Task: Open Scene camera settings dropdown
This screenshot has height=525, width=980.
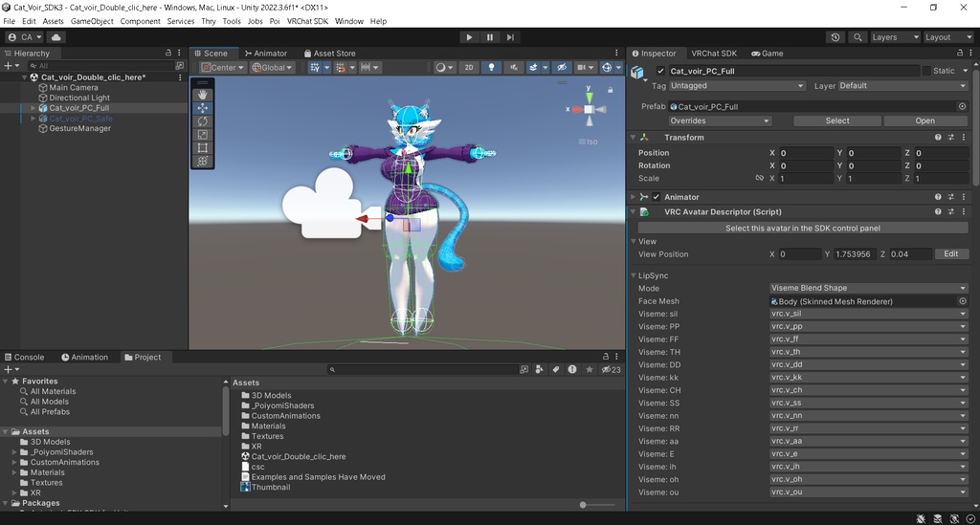Action: tap(585, 68)
